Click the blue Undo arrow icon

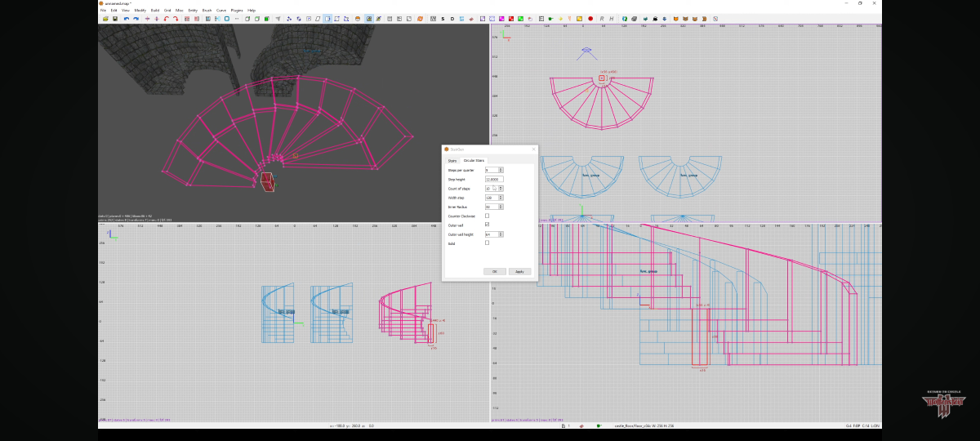pos(127,18)
